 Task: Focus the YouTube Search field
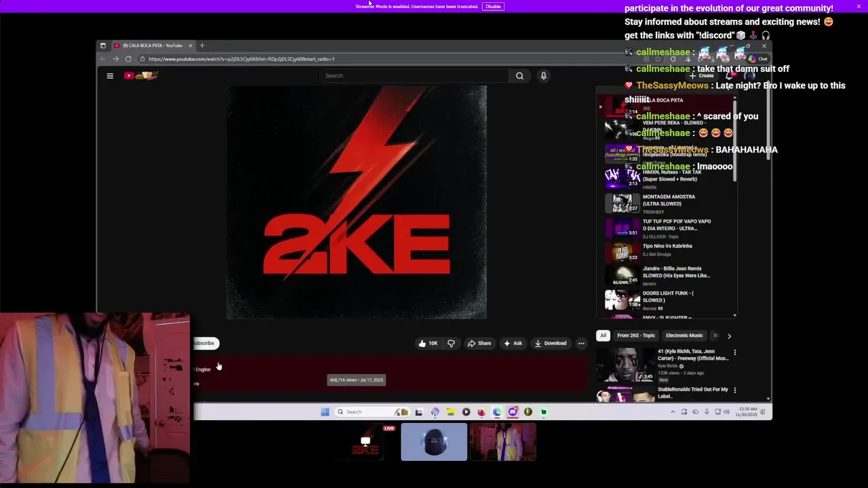pyautogui.click(x=414, y=76)
